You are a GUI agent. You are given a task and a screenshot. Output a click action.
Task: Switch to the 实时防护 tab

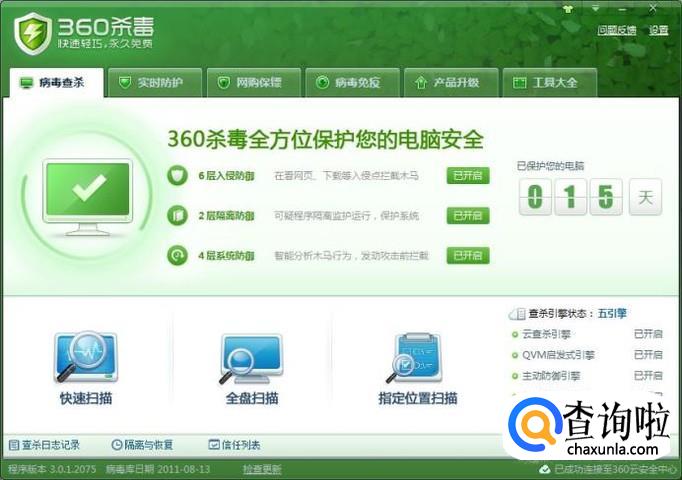tap(155, 82)
